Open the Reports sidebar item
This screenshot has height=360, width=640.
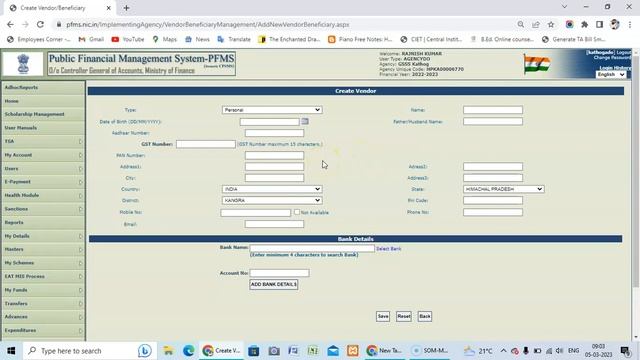43,222
